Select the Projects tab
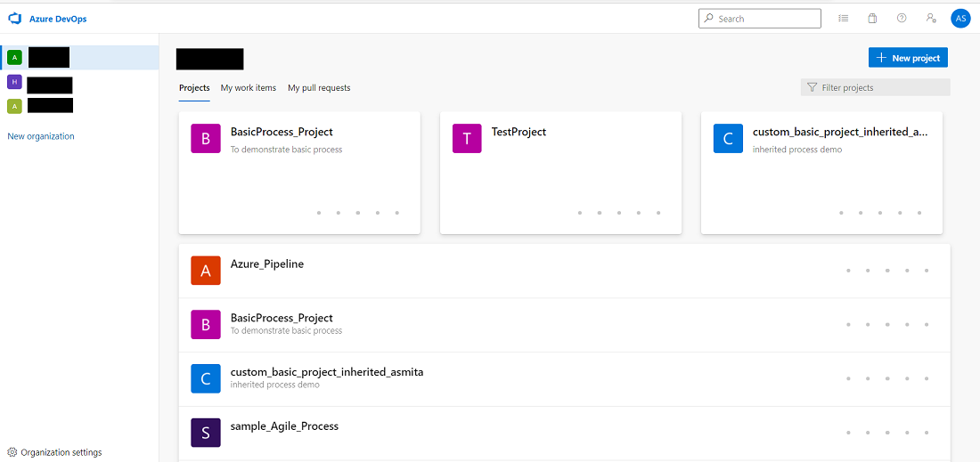The width and height of the screenshot is (980, 462). (x=194, y=88)
